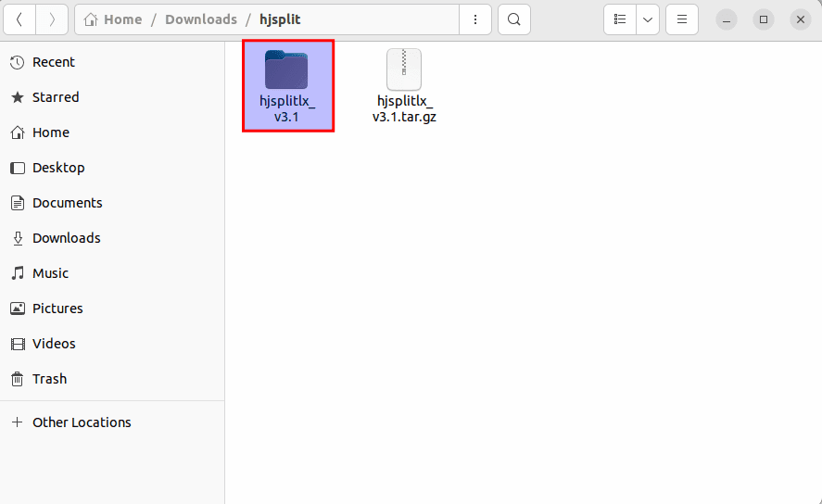Open Documents in the sidebar
Viewport: 822px width, 504px height.
pos(112,203)
